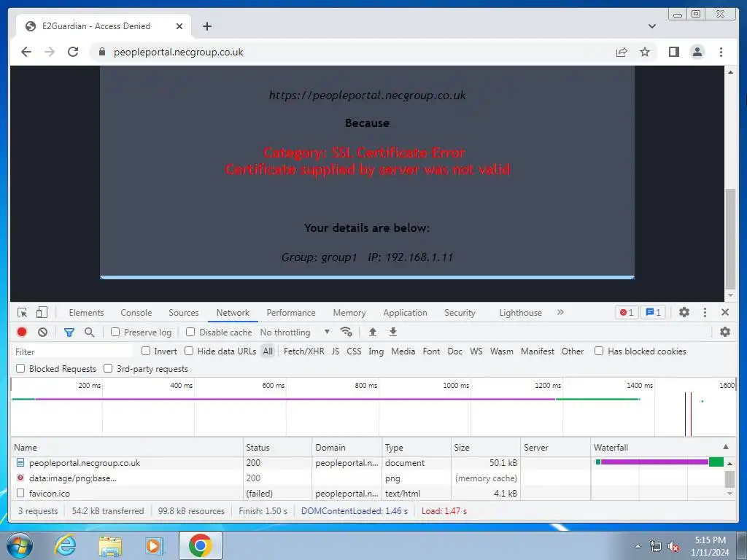
Task: Filter requests by Doc type
Action: 455,351
